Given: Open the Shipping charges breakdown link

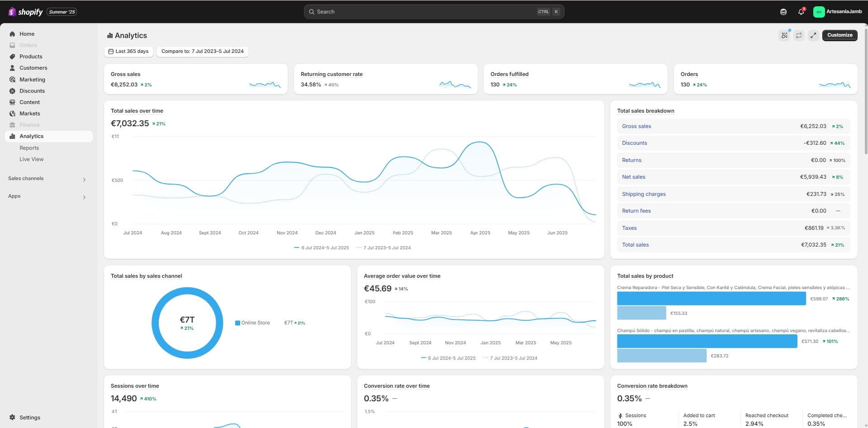Looking at the screenshot, I should [644, 194].
